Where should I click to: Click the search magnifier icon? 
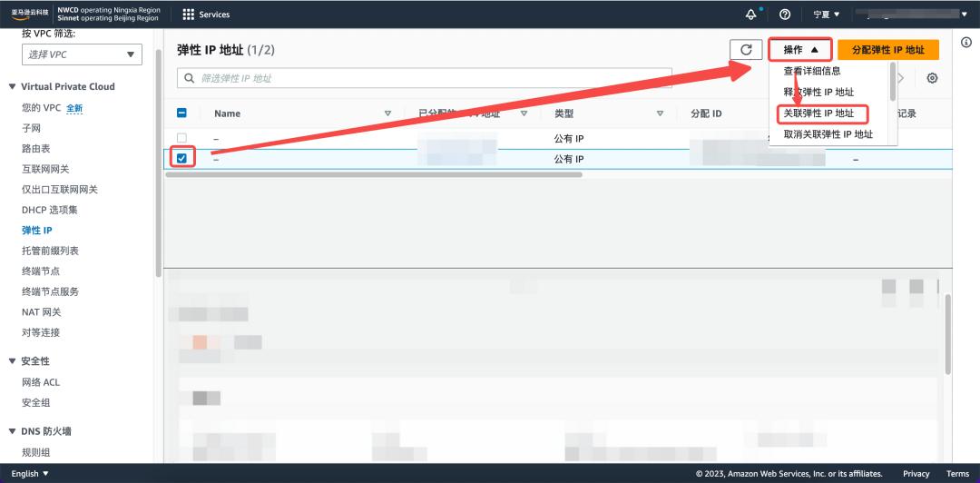pos(190,78)
